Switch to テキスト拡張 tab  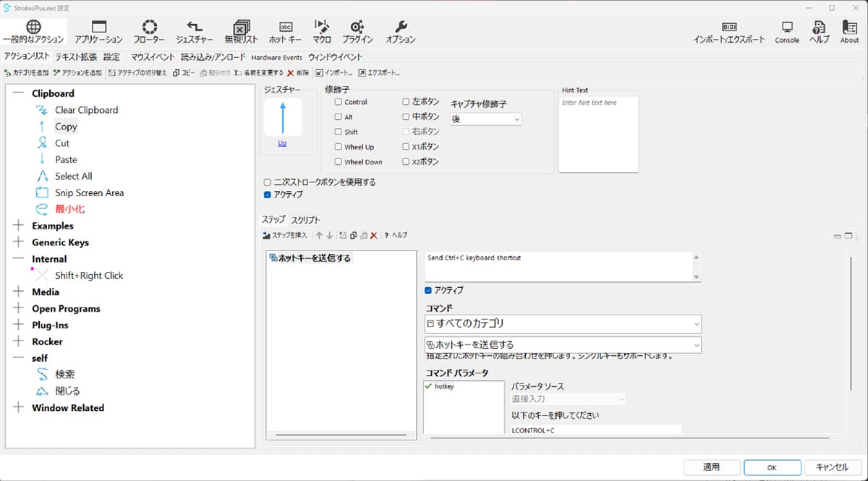coord(76,56)
